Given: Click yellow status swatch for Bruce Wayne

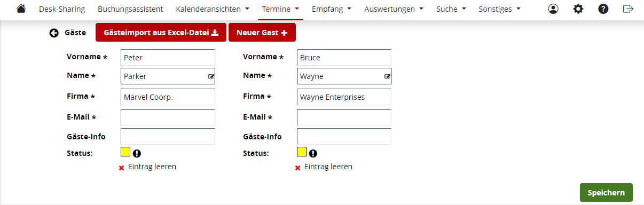Looking at the screenshot, I should 302,152.
